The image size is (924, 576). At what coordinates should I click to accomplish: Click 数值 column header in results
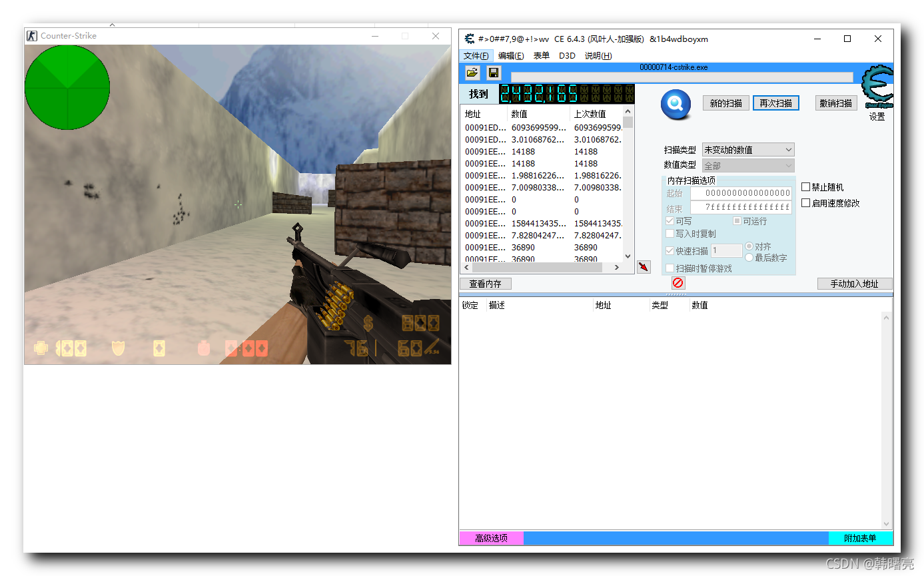pyautogui.click(x=539, y=114)
